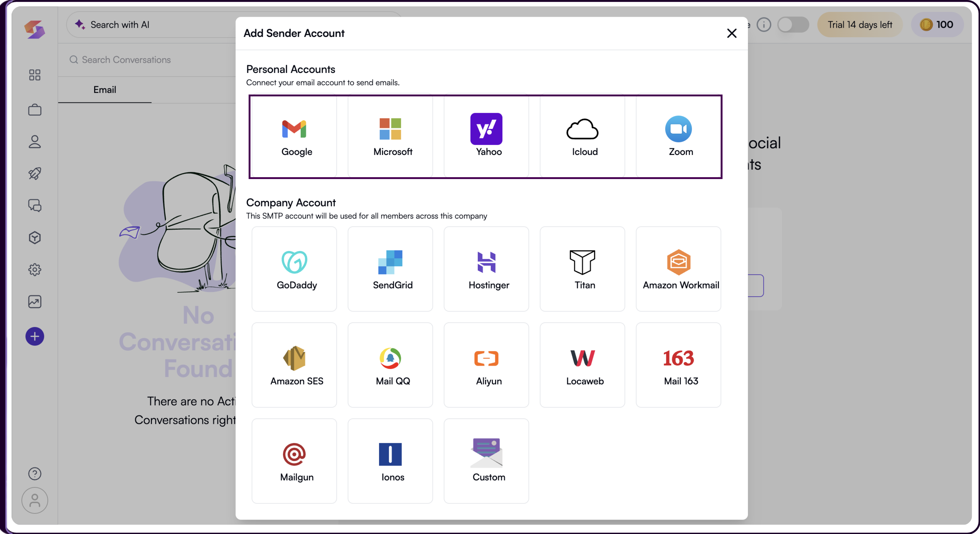Select the Zoom account card
The height and width of the screenshot is (534, 980).
click(x=678, y=136)
